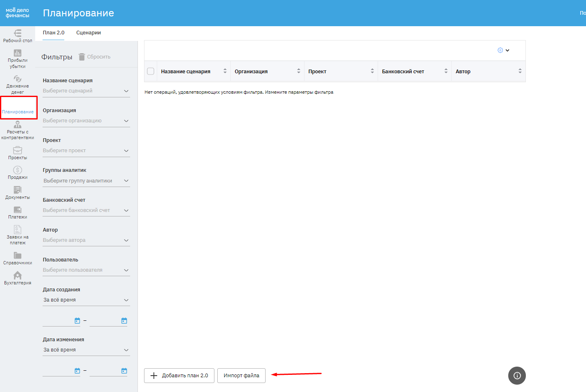
Task: Go to Движение денег section
Action: point(18,85)
